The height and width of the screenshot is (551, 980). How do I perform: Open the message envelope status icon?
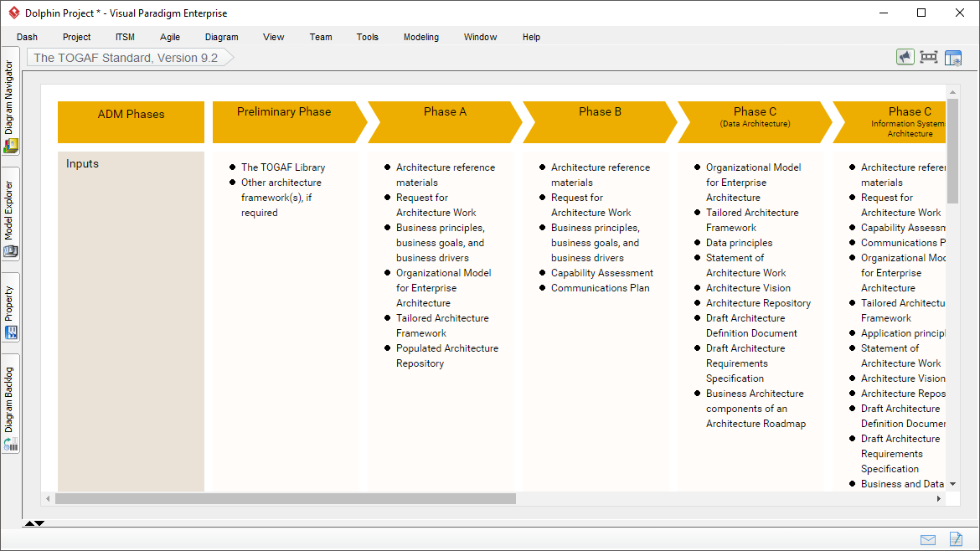click(928, 540)
